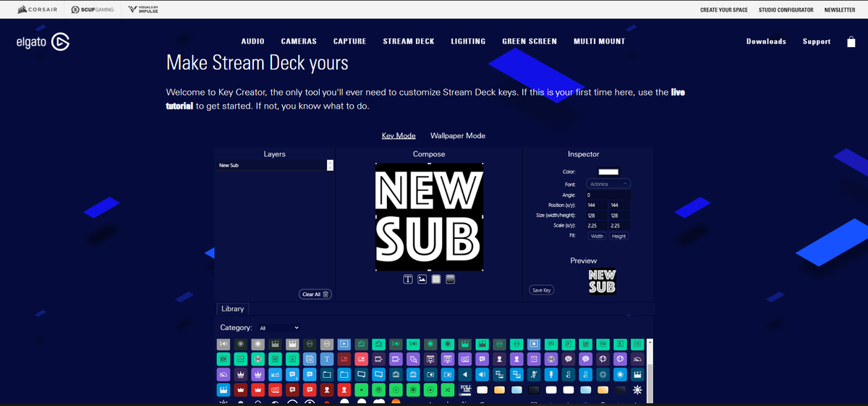Click the New Sub layer reorder arrows

(x=330, y=165)
